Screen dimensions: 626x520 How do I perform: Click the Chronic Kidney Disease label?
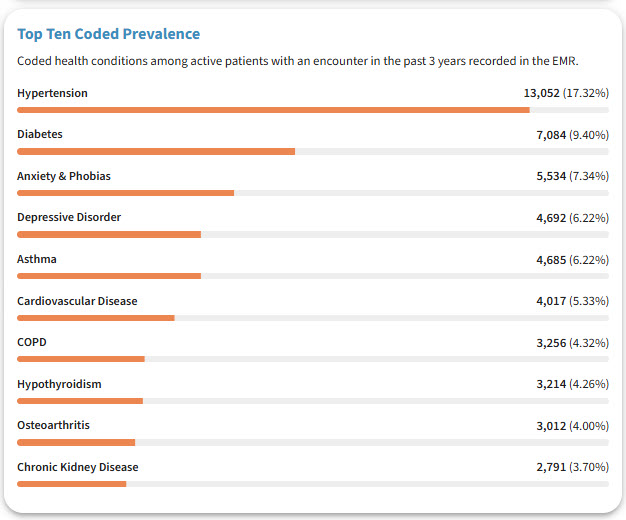pyautogui.click(x=78, y=467)
